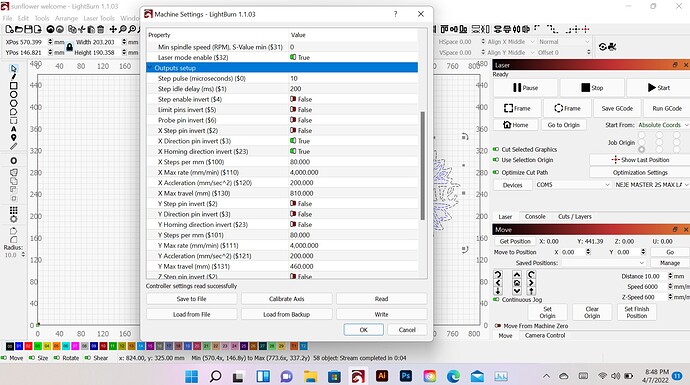Click the jog right arrow in Move panel
The image size is (690, 385).
531,283
